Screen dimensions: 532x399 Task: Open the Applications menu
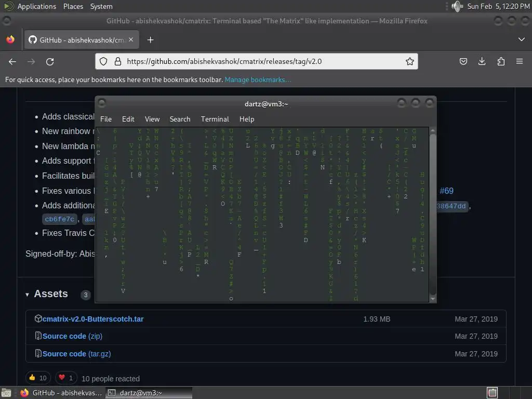37,6
